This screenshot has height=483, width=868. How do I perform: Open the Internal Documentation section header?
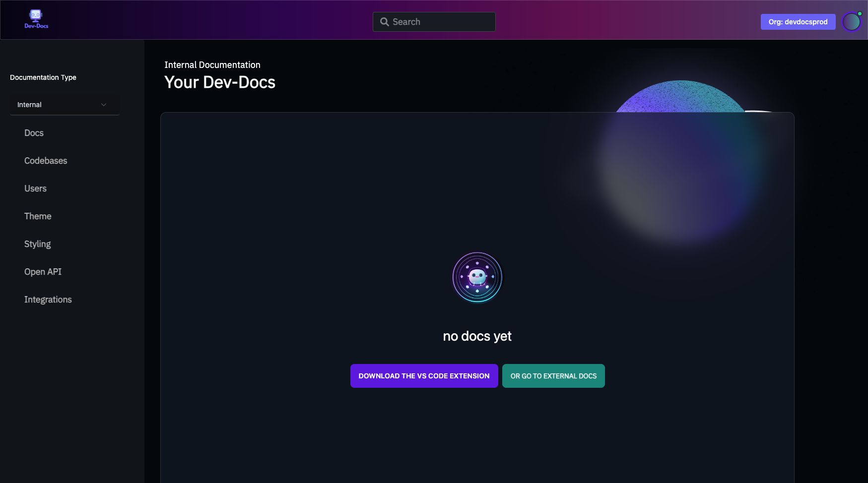tap(212, 64)
